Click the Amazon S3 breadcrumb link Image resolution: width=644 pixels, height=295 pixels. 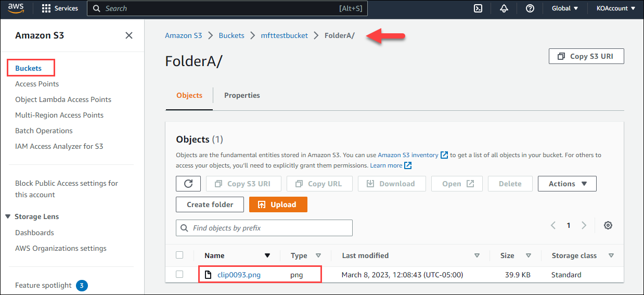click(x=183, y=35)
